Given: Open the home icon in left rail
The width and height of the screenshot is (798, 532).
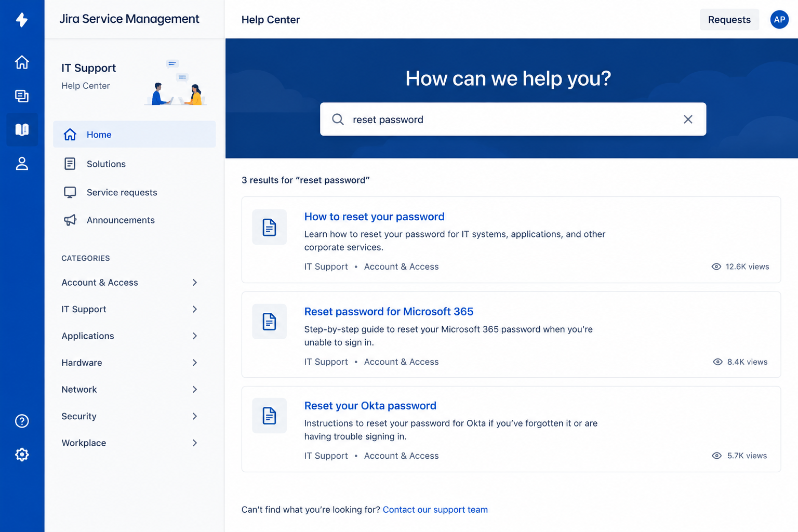Looking at the screenshot, I should tap(22, 62).
